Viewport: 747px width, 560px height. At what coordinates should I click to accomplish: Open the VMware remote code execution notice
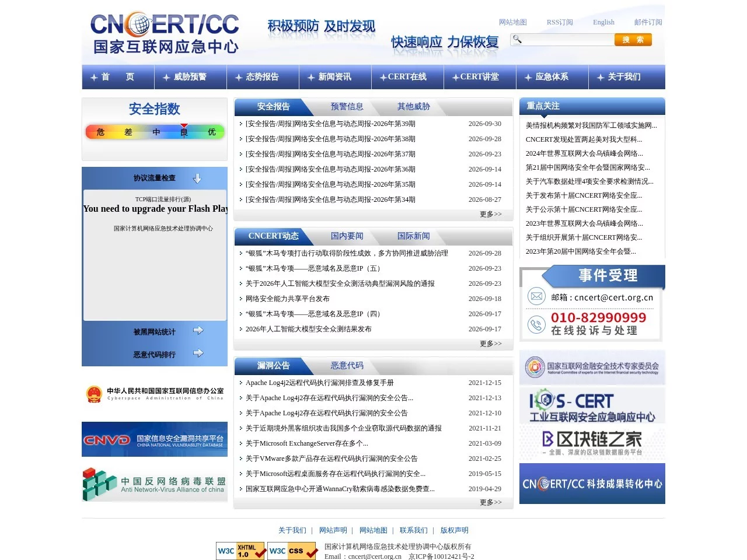tap(331, 459)
